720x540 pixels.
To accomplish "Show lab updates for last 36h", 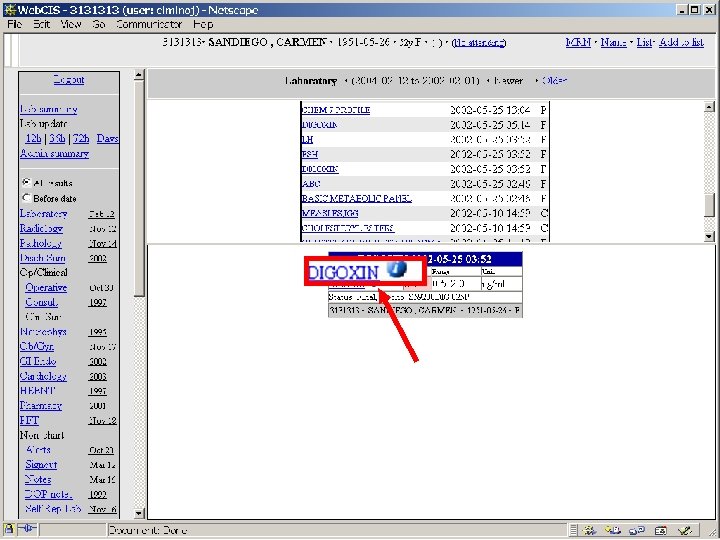I will point(57,138).
